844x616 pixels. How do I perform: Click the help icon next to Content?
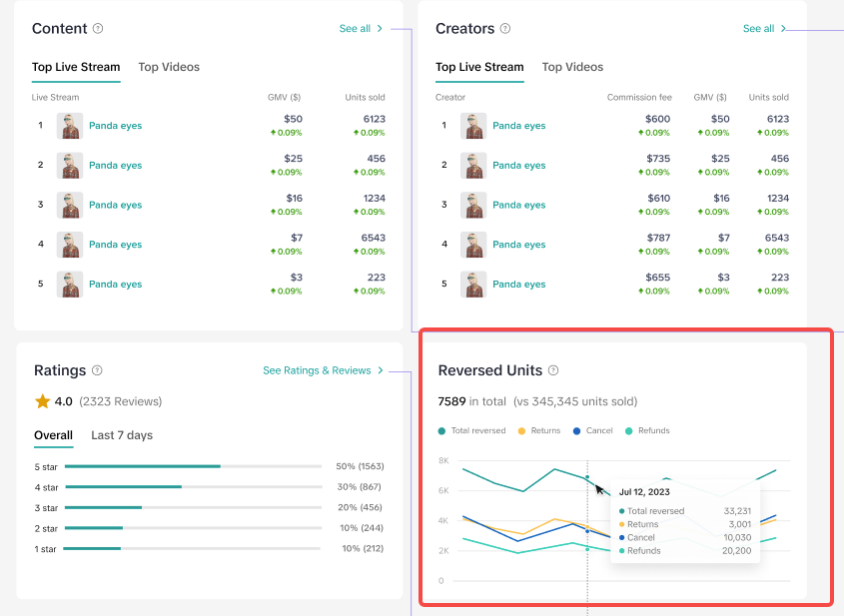pyautogui.click(x=98, y=29)
